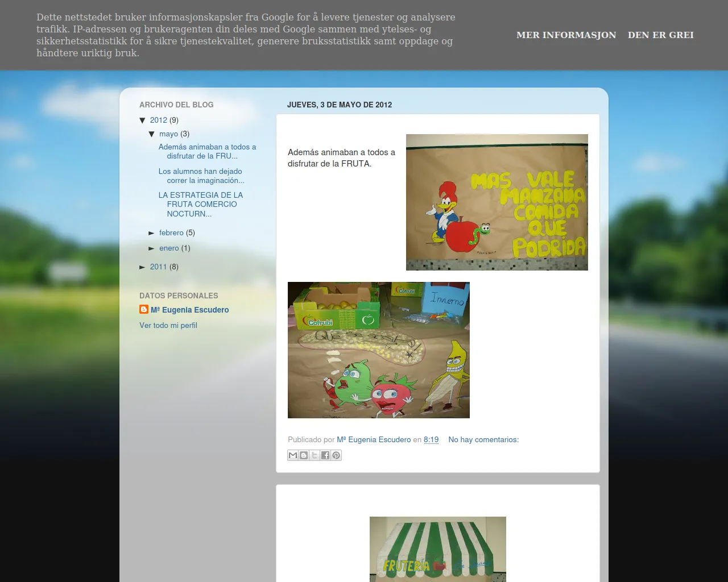
Task: Open author link after 'Publicado por'
Action: [374, 439]
